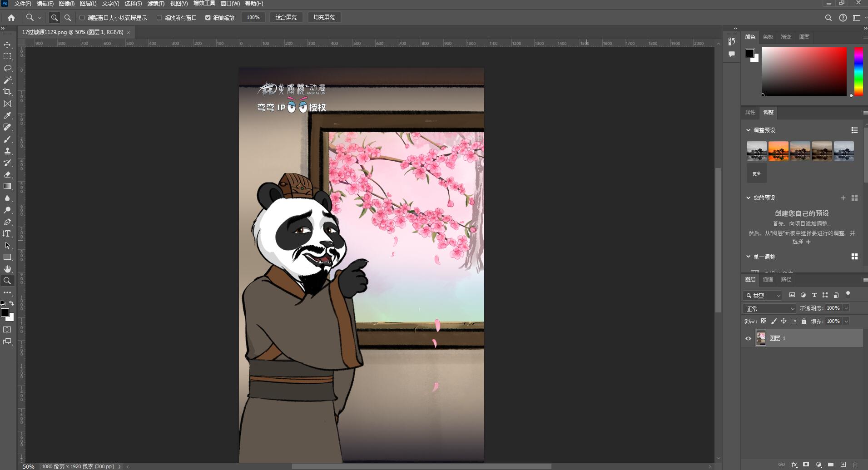
Task: Select the Crop tool
Action: (x=7, y=92)
